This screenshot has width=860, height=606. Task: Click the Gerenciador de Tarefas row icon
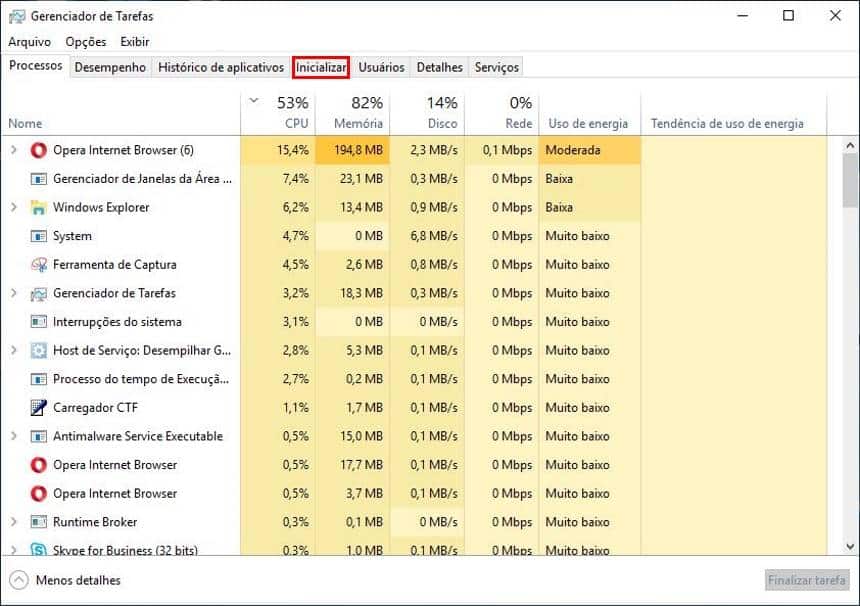pyautogui.click(x=38, y=293)
